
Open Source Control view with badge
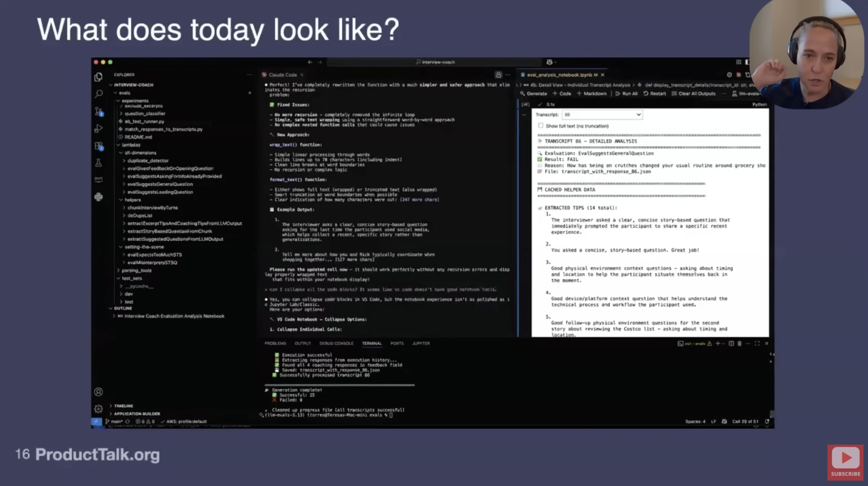click(99, 112)
